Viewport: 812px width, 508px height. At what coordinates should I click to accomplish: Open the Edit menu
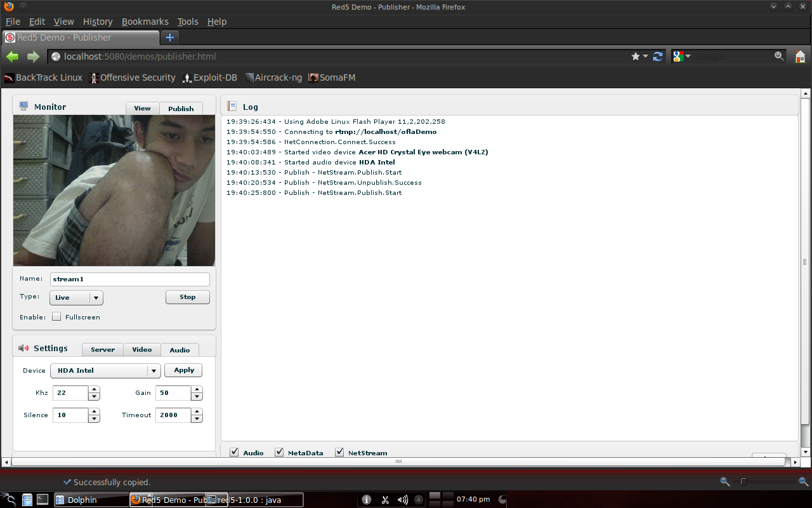pyautogui.click(x=37, y=22)
